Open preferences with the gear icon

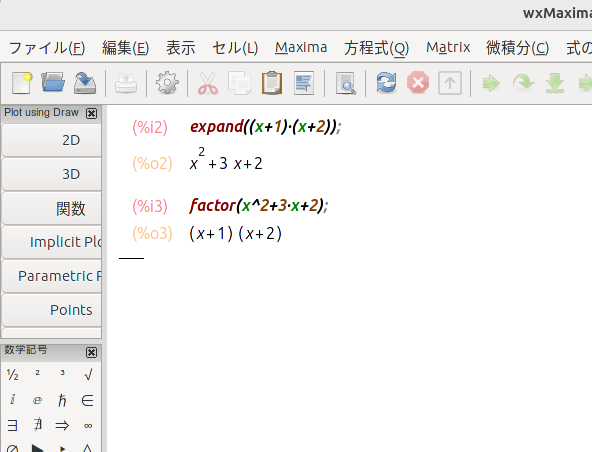point(167,83)
